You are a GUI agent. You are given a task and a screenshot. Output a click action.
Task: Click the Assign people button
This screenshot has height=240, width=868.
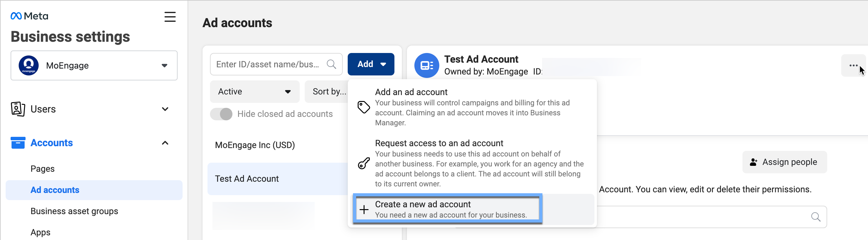point(784,162)
